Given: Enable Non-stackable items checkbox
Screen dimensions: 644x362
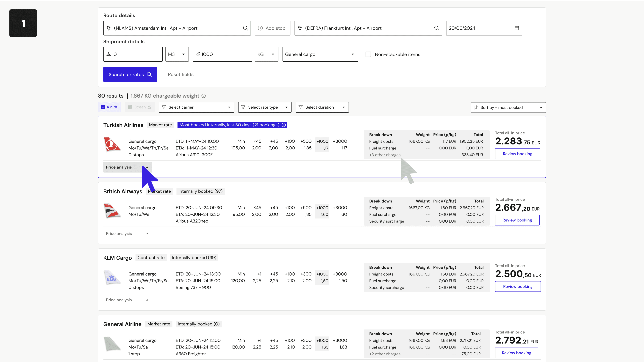Looking at the screenshot, I should (368, 55).
